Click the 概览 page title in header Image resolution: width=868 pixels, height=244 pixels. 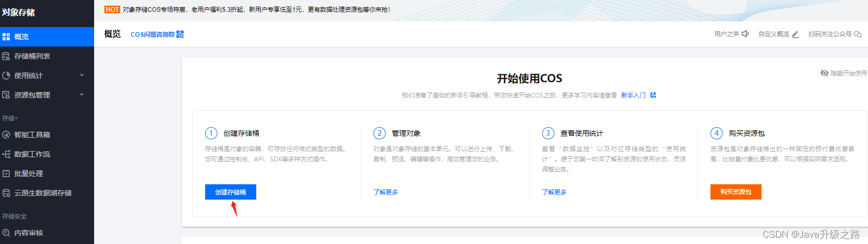pyautogui.click(x=113, y=34)
